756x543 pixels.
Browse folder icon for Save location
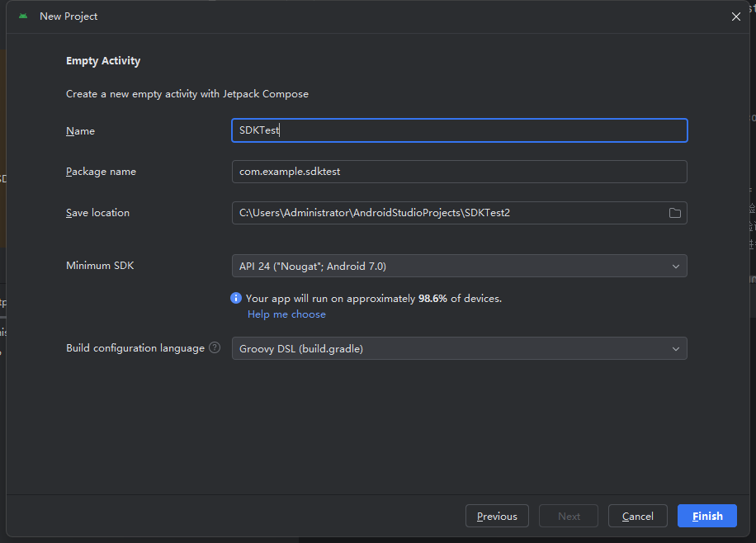[x=674, y=213]
